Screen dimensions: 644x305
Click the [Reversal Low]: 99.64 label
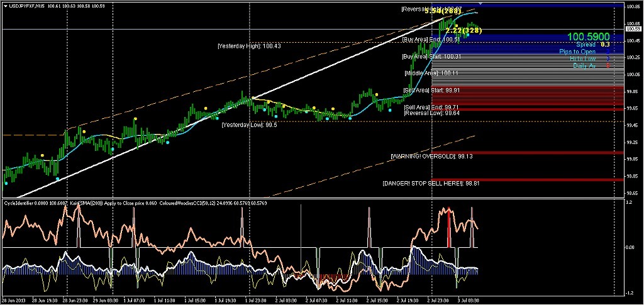(x=431, y=113)
